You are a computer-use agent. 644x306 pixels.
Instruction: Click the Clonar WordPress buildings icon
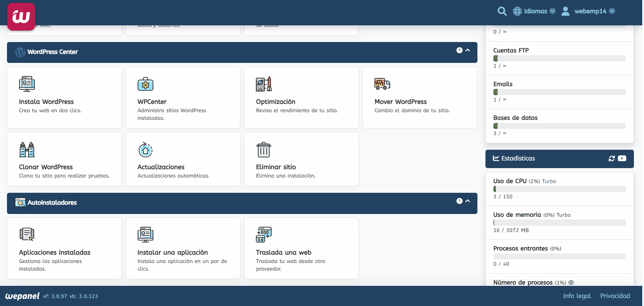(x=27, y=149)
